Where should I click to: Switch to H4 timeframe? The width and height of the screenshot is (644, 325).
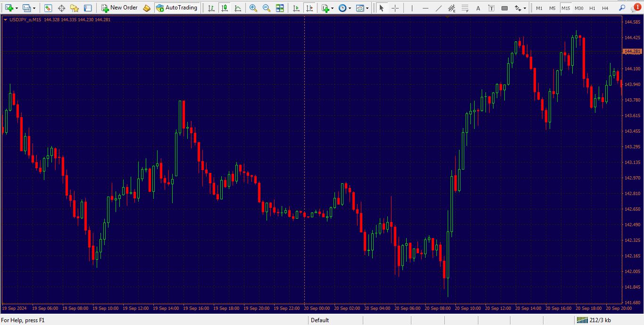pyautogui.click(x=605, y=8)
